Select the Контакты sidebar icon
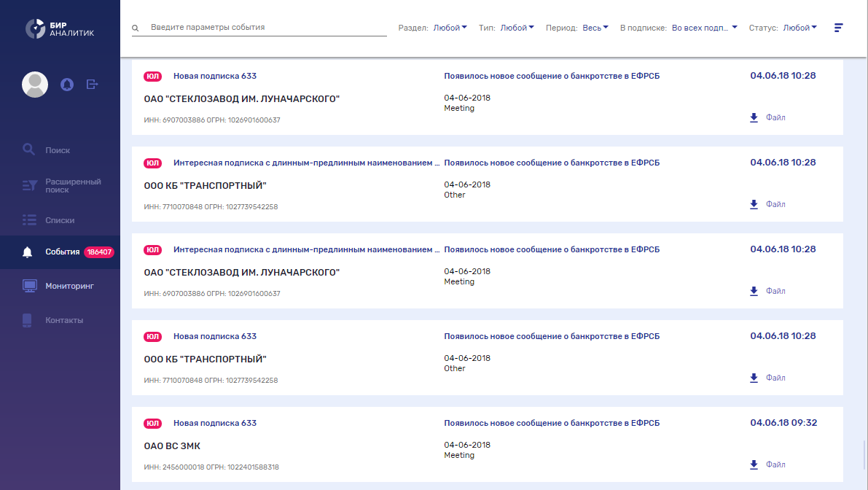The width and height of the screenshot is (868, 490). click(29, 319)
